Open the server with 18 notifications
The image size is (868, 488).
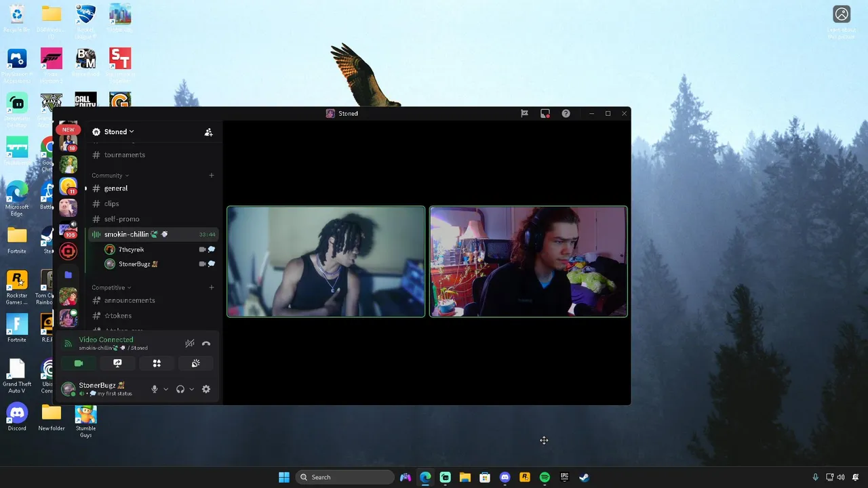tap(68, 143)
